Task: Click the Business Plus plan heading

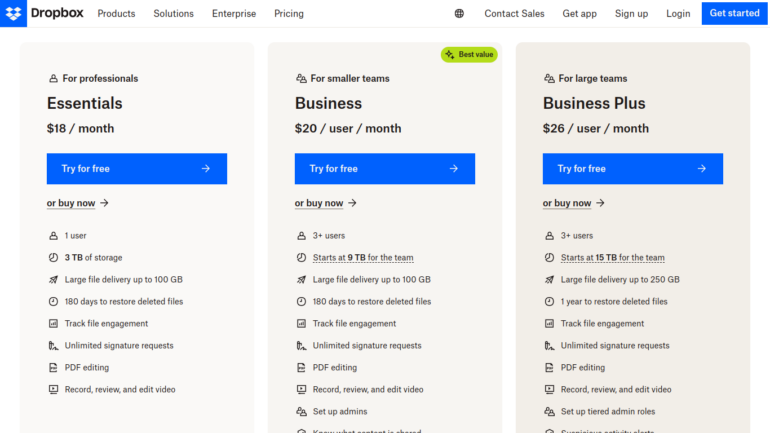Action: (594, 104)
